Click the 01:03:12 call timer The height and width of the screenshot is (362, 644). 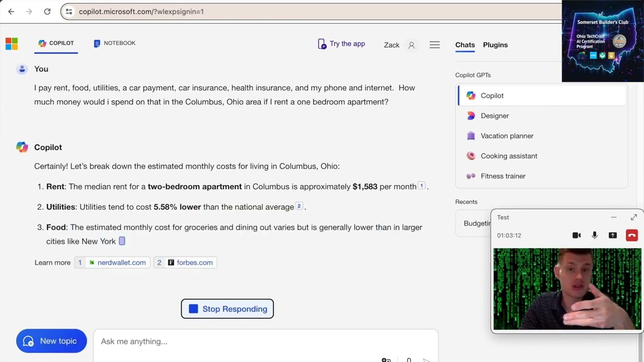coord(509,235)
